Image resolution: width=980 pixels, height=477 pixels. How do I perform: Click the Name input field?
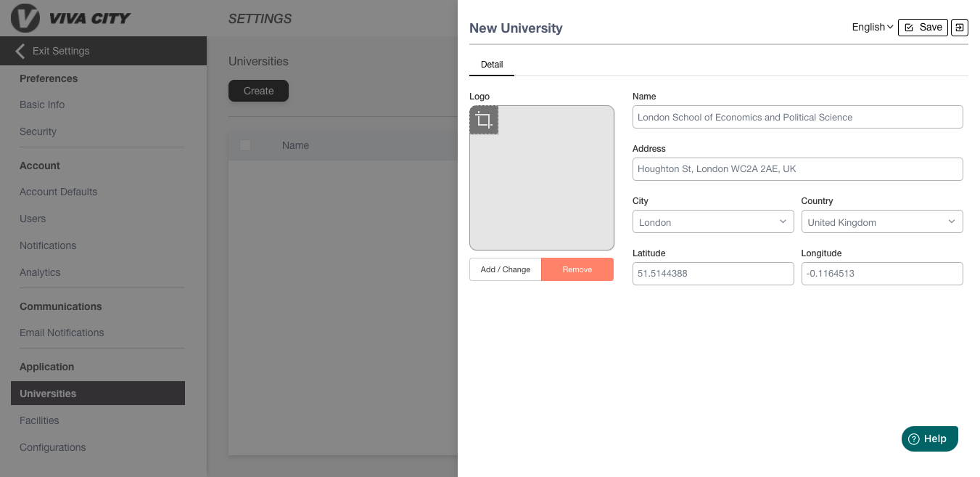click(798, 117)
